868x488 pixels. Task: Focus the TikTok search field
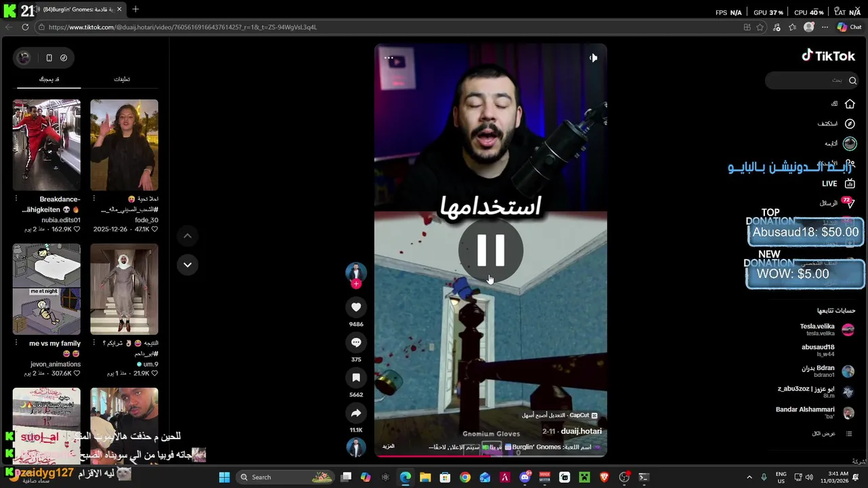coord(811,81)
